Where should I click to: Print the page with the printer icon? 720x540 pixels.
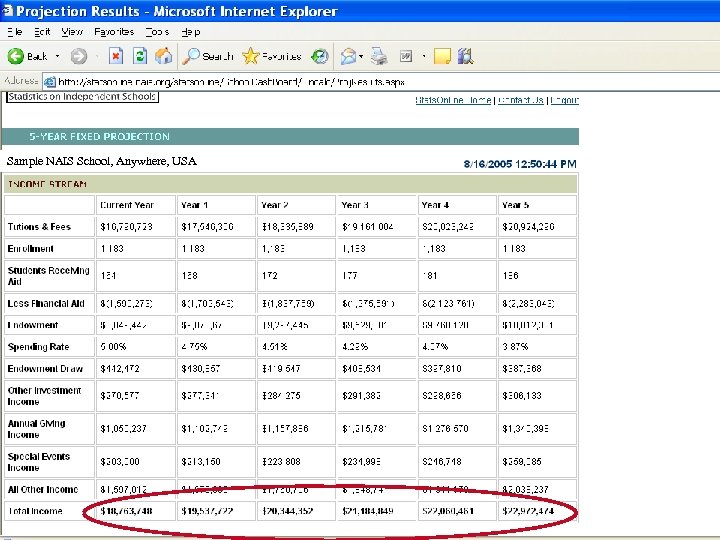click(379, 56)
